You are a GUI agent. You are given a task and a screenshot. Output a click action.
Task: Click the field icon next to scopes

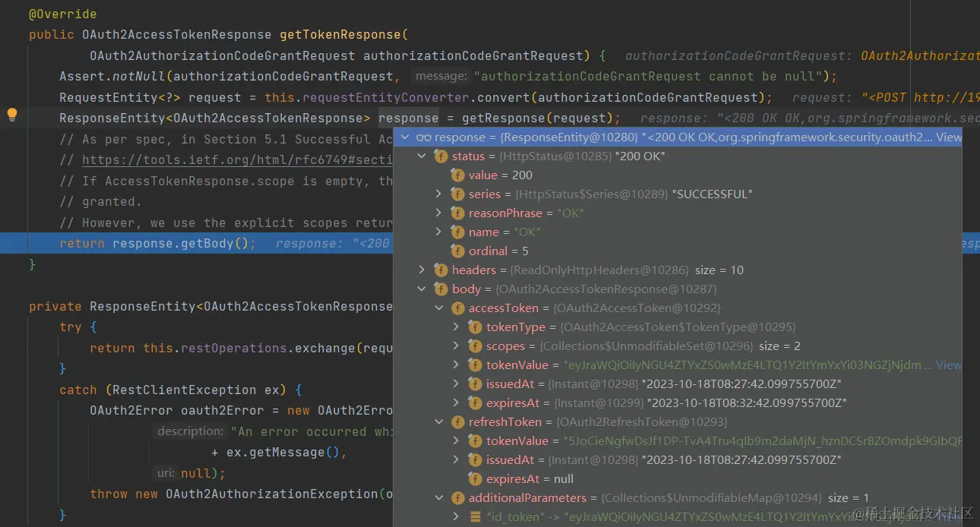[x=476, y=346]
